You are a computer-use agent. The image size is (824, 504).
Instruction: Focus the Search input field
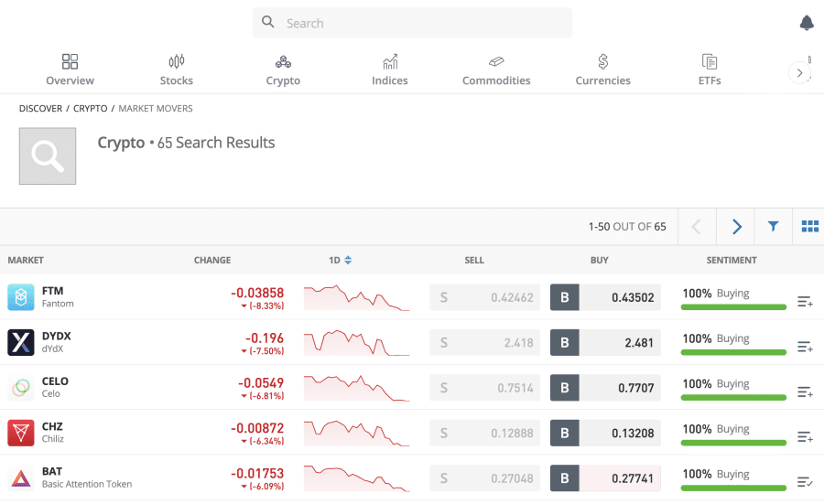(x=412, y=23)
